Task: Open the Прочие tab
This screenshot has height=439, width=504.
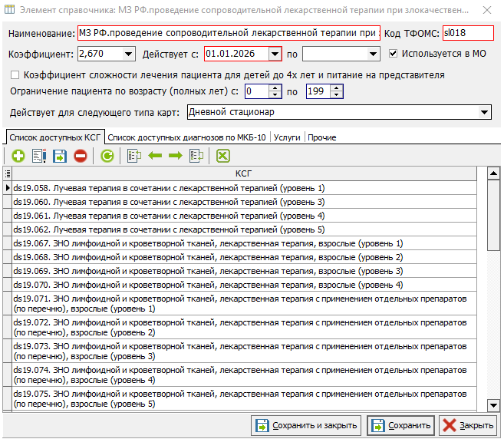Action: (x=321, y=137)
